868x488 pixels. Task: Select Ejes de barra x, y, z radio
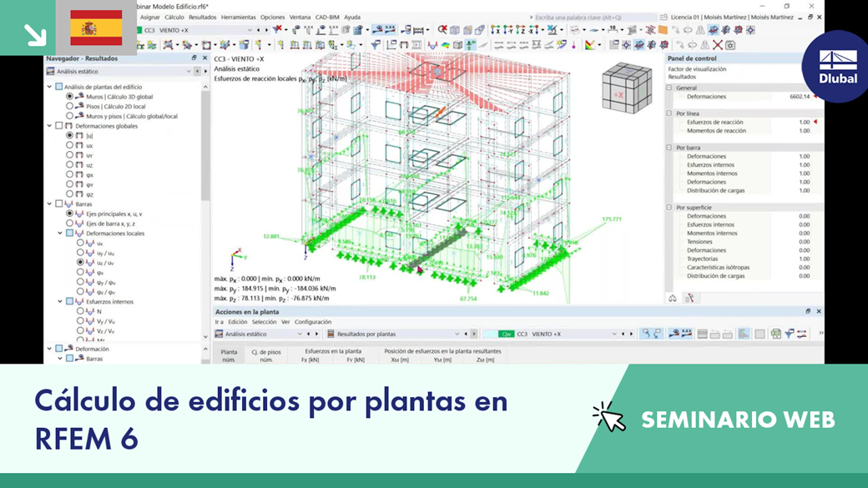(70, 224)
